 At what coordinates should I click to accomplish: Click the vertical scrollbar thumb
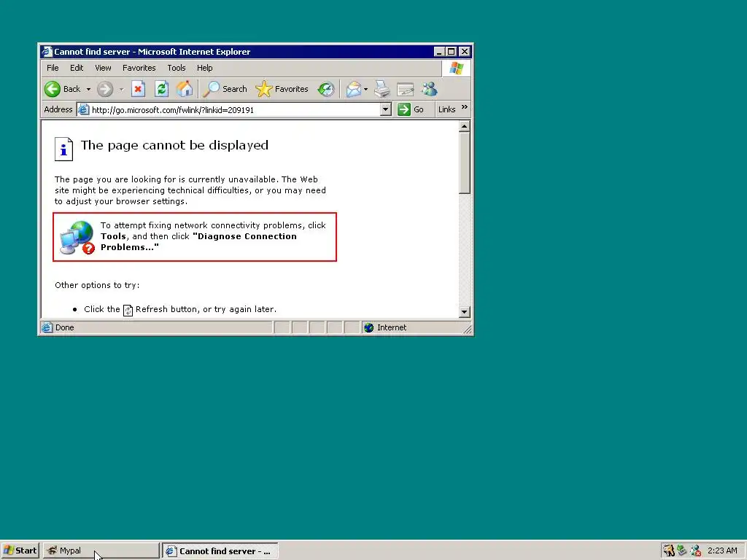464,163
